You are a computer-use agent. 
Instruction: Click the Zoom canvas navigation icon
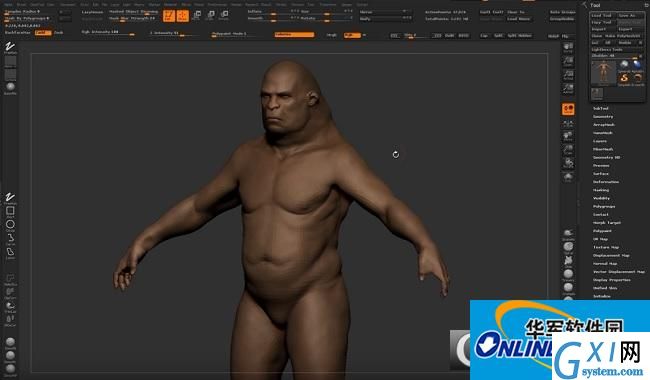pos(568,61)
